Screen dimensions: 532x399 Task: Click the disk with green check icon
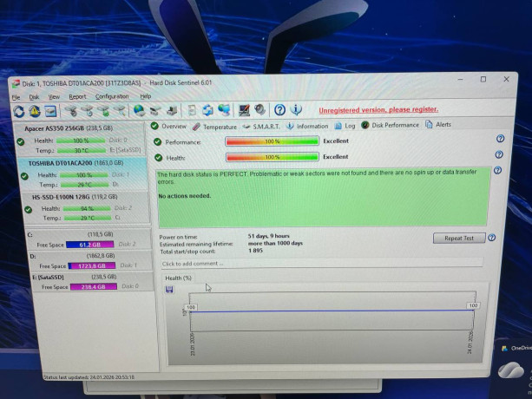tap(103, 111)
